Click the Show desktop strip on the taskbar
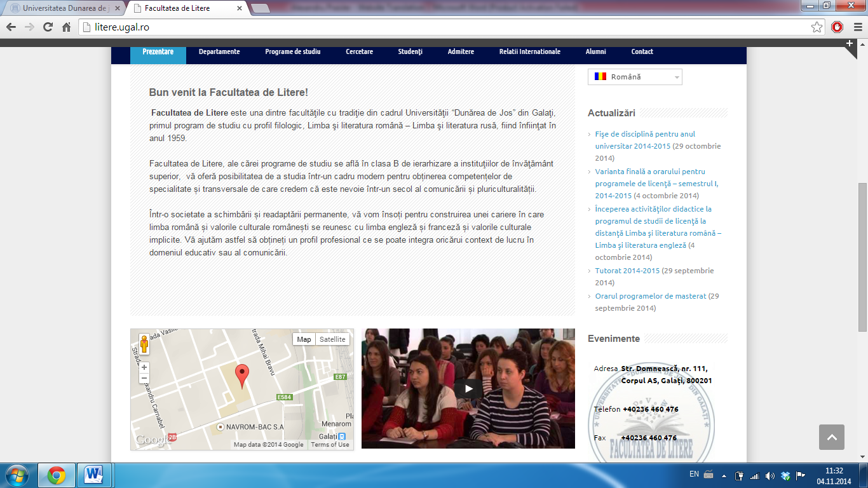 tap(864, 475)
